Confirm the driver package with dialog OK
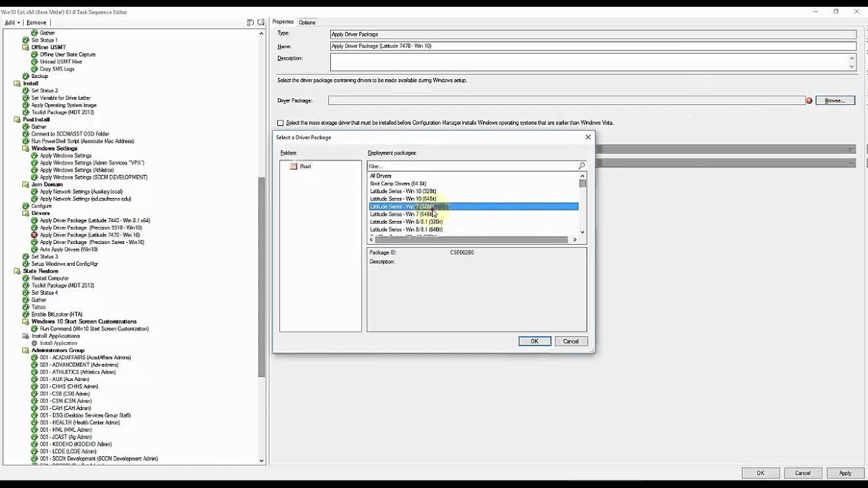Screen dimensions: 868x488 (x=534, y=341)
